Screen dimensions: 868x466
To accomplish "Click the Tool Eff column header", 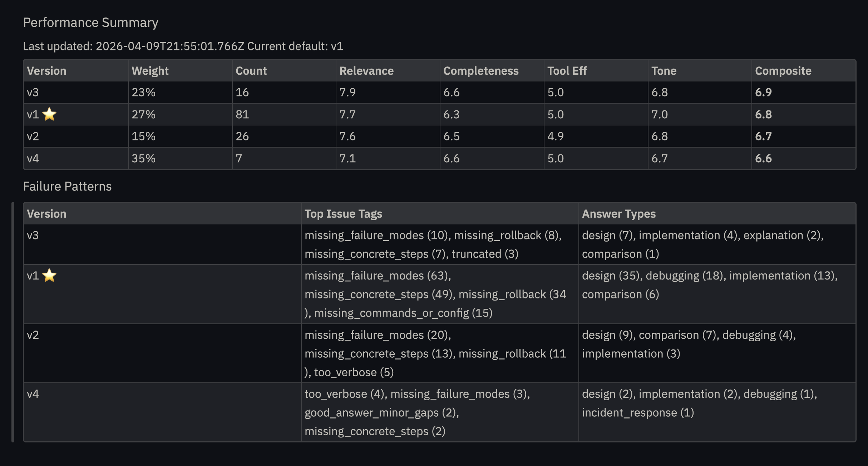I will pyautogui.click(x=567, y=71).
